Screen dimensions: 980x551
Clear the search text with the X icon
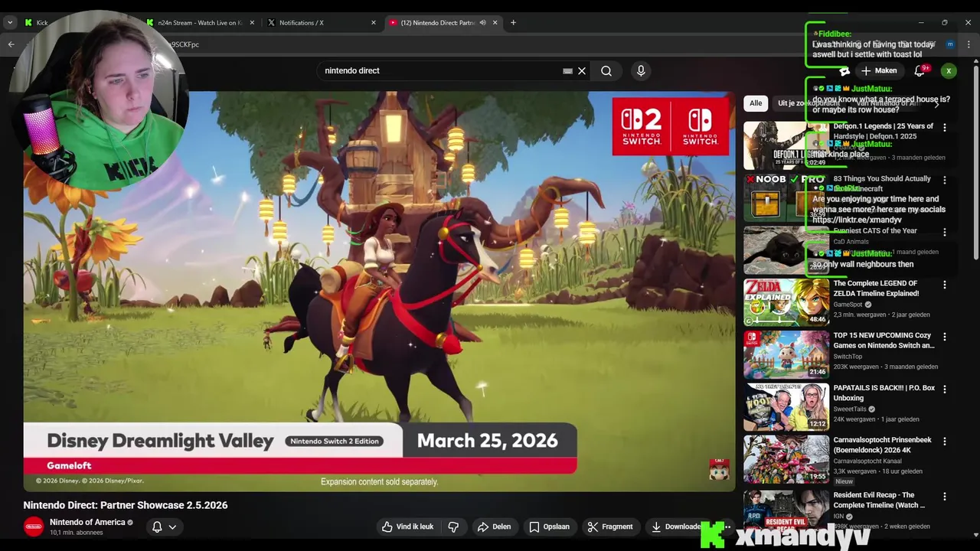point(582,70)
